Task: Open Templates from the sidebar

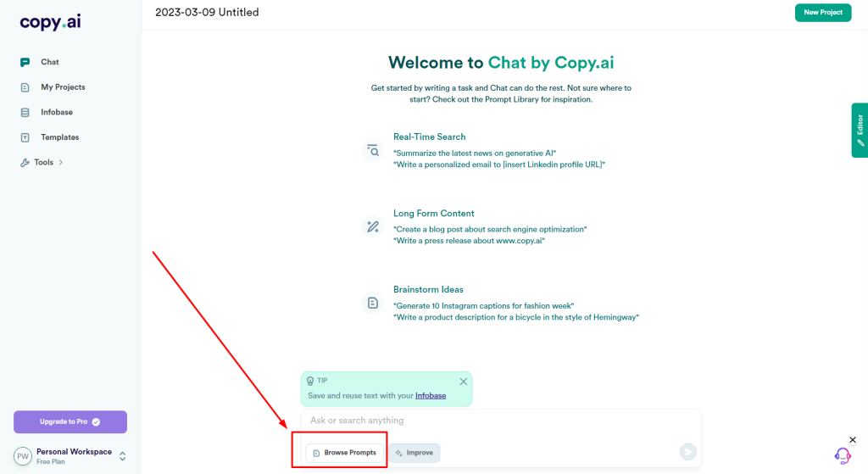Action: click(x=60, y=137)
